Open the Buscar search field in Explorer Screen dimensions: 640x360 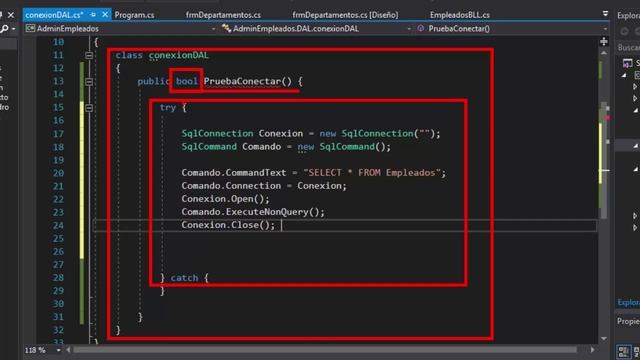coord(629,48)
